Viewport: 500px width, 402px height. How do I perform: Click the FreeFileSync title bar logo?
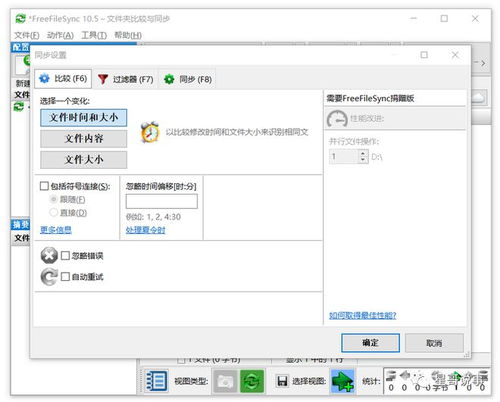click(x=20, y=19)
